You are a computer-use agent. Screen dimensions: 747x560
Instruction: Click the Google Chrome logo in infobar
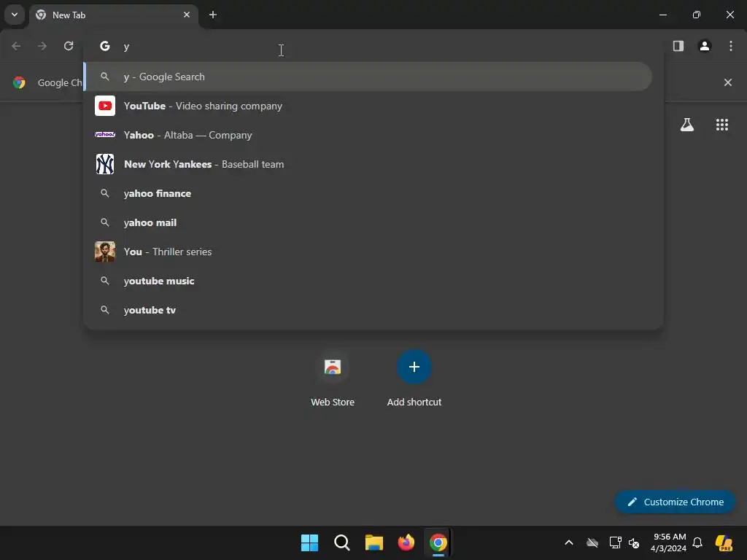point(19,82)
